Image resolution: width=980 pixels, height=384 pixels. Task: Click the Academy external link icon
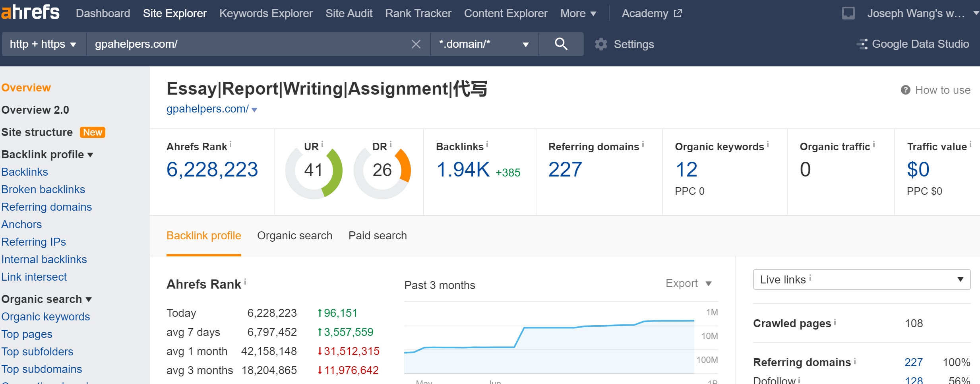678,13
